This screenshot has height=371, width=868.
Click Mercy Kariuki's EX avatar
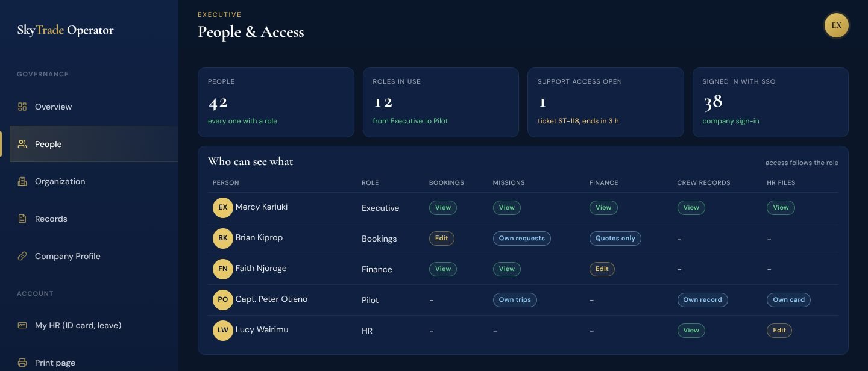[222, 207]
